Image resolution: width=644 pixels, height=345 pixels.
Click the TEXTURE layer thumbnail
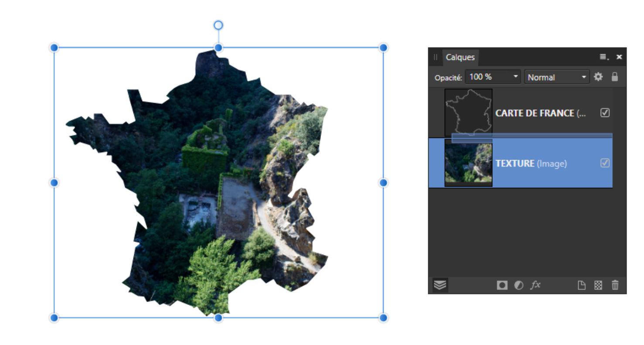pos(468,163)
